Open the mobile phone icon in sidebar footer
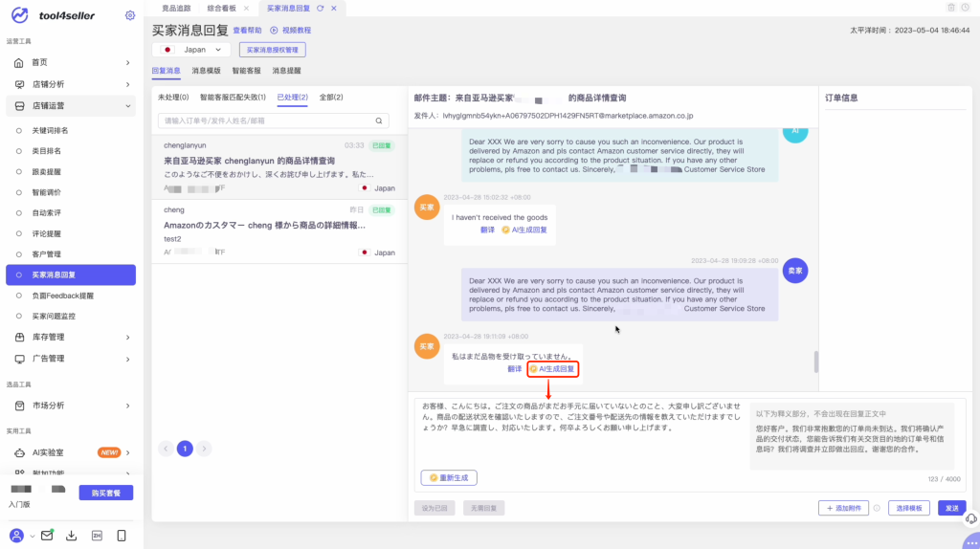This screenshot has width=980, height=549. pos(122,536)
